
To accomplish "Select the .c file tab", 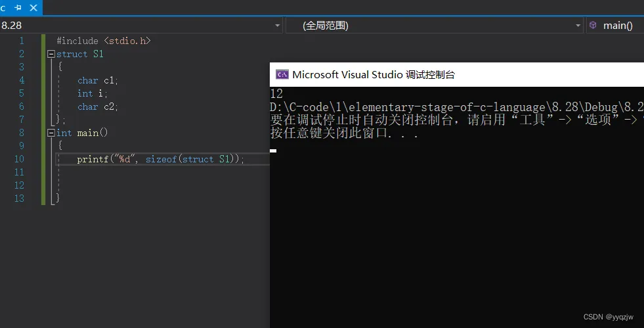I will tap(4, 8).
